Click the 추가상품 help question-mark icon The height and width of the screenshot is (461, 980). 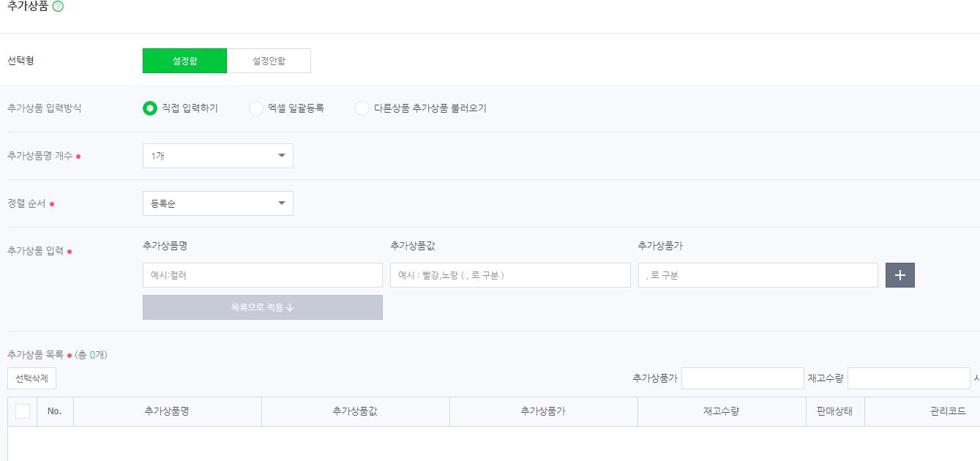(x=58, y=6)
